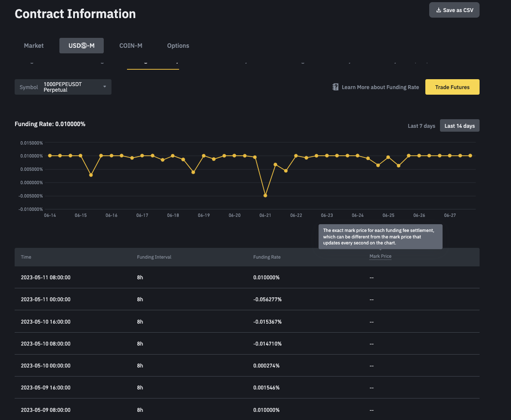Go to the Options tab
511x420 pixels.
[x=178, y=46]
